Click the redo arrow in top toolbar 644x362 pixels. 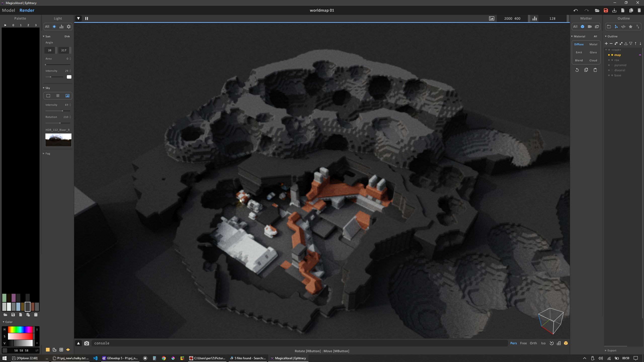[x=587, y=10]
